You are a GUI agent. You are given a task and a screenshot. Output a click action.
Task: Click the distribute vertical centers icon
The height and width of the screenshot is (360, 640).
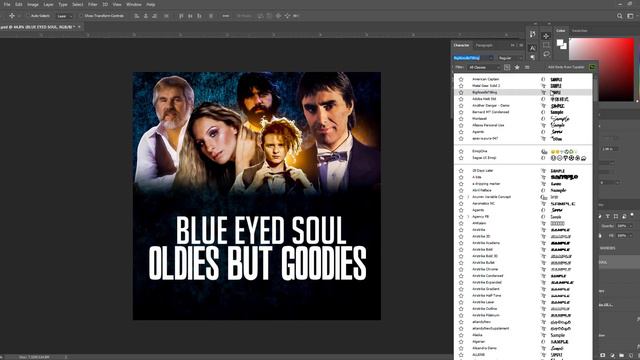pos(190,16)
